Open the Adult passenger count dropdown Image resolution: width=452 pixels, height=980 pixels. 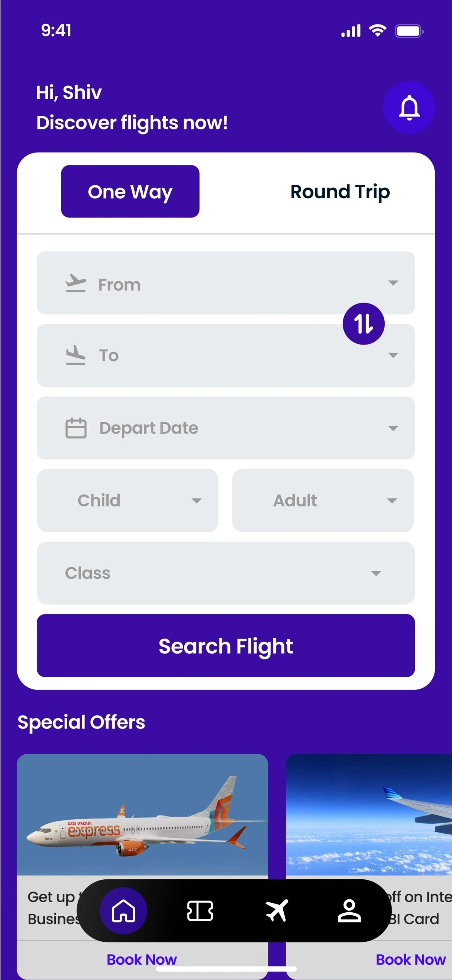[x=323, y=500]
